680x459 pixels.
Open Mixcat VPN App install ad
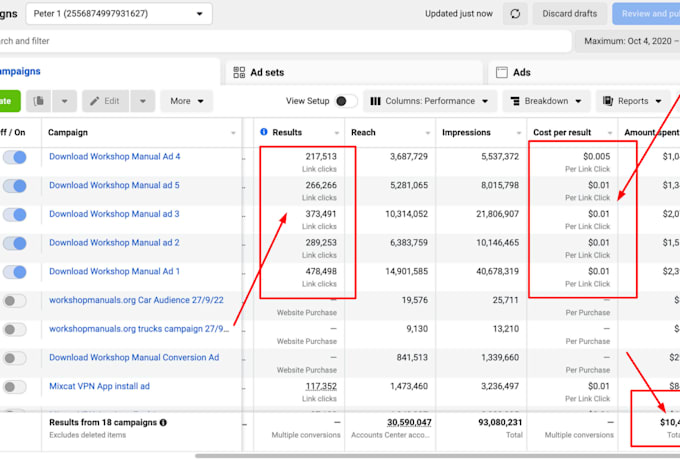pos(99,386)
